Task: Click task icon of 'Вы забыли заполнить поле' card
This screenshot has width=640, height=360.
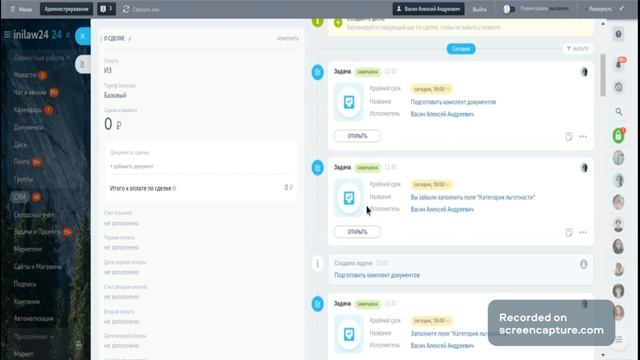Action: 349,198
